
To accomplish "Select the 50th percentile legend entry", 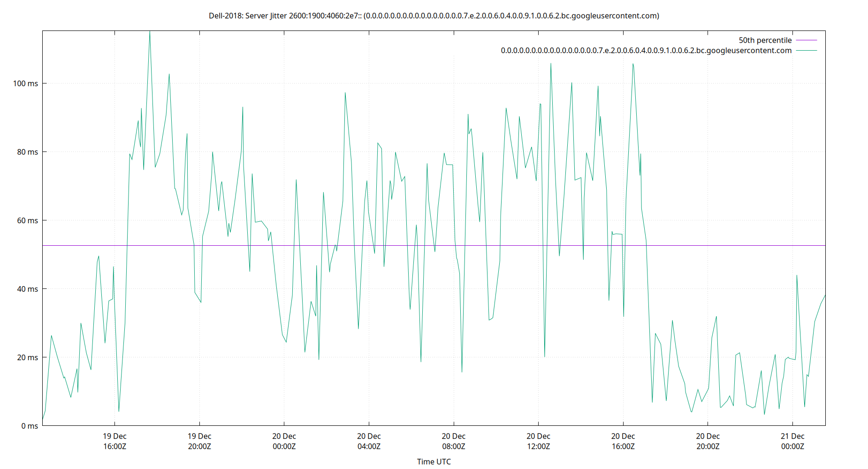I will 765,40.
